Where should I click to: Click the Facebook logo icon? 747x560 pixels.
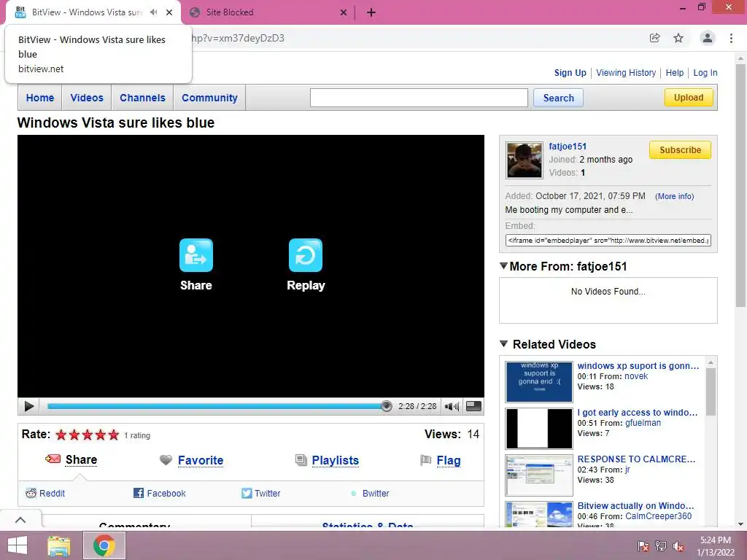tap(138, 493)
